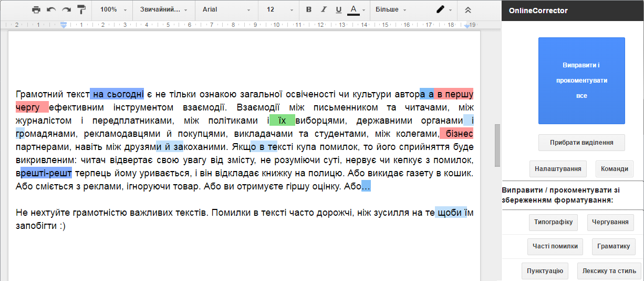
Task: Open Налаштування in OnlineCorrector panel
Action: pos(558,169)
